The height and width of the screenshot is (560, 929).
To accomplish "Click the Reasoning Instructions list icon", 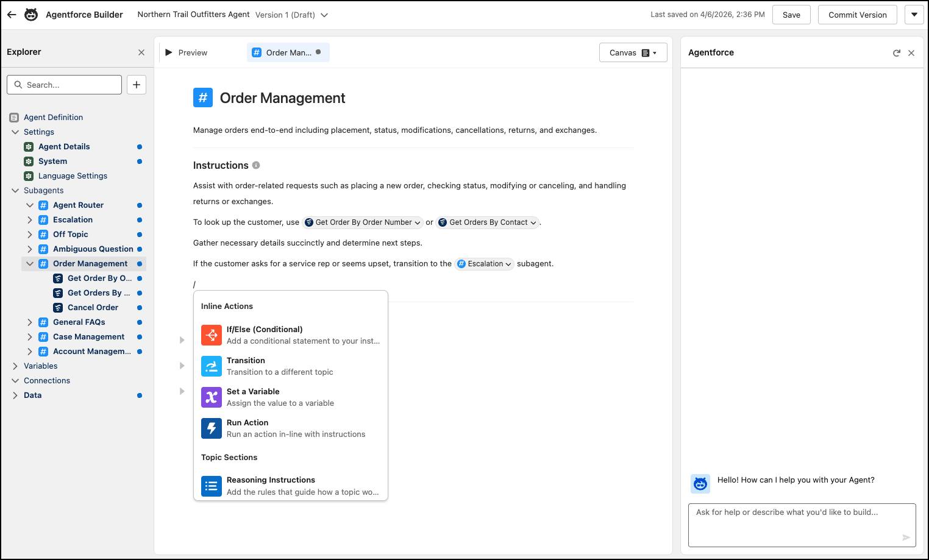I will tap(212, 486).
